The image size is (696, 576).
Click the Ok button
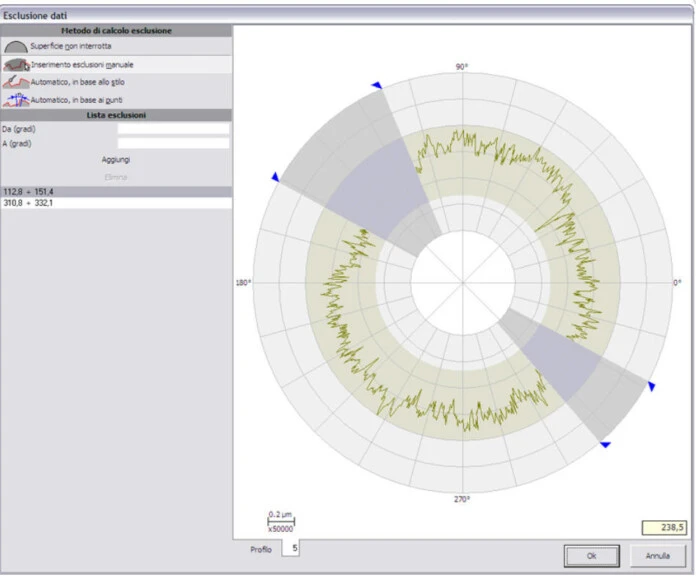(x=591, y=555)
